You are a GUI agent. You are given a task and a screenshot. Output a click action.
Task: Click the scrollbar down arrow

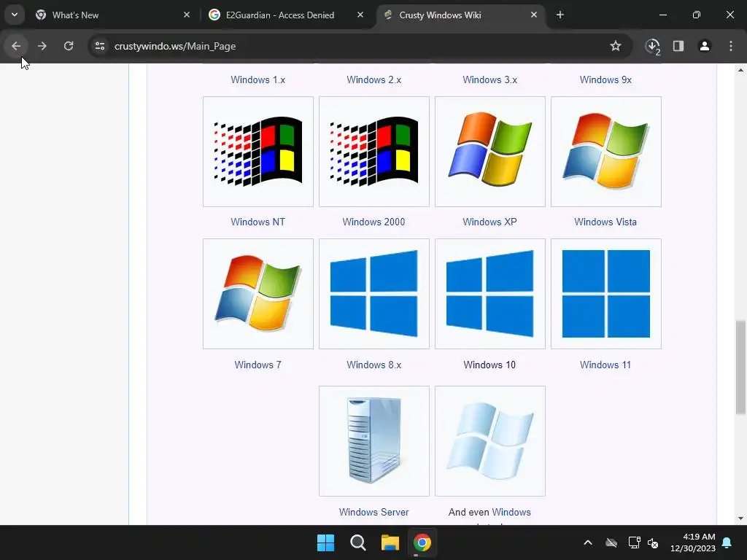(740, 518)
